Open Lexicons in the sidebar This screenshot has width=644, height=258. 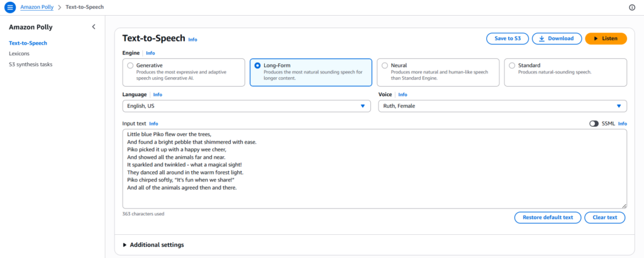19,53
